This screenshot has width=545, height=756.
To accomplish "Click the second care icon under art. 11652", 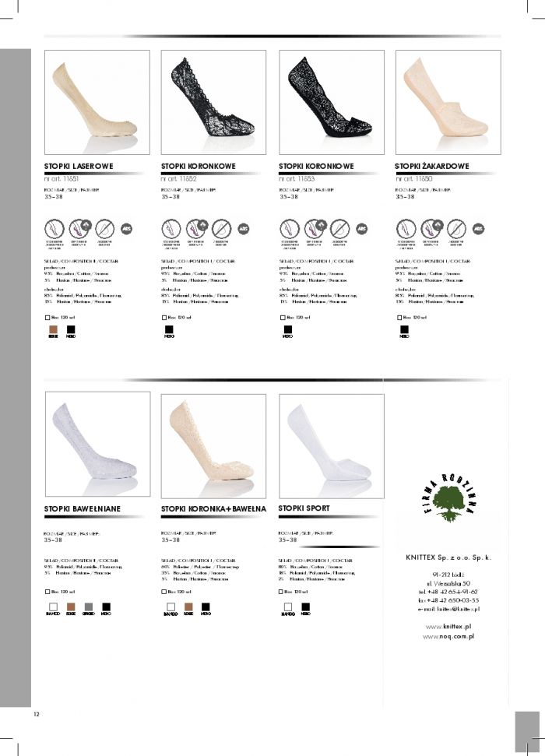I will (x=197, y=229).
